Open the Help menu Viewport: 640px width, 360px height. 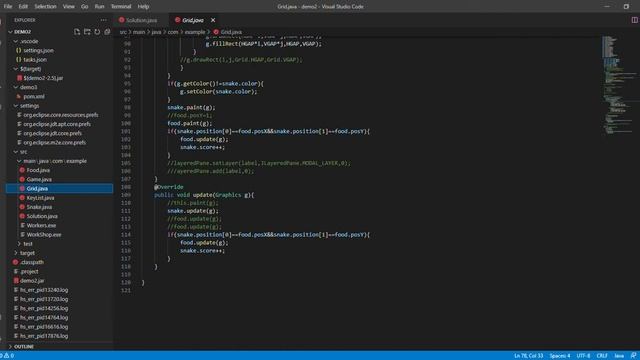[x=143, y=7]
